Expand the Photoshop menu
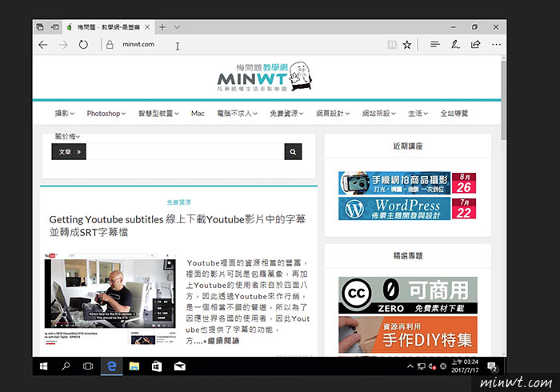 106,113
